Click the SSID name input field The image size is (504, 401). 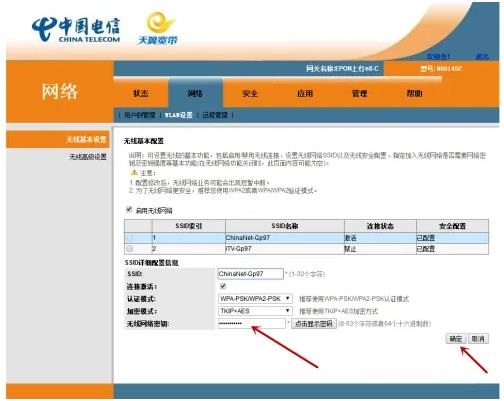click(250, 274)
